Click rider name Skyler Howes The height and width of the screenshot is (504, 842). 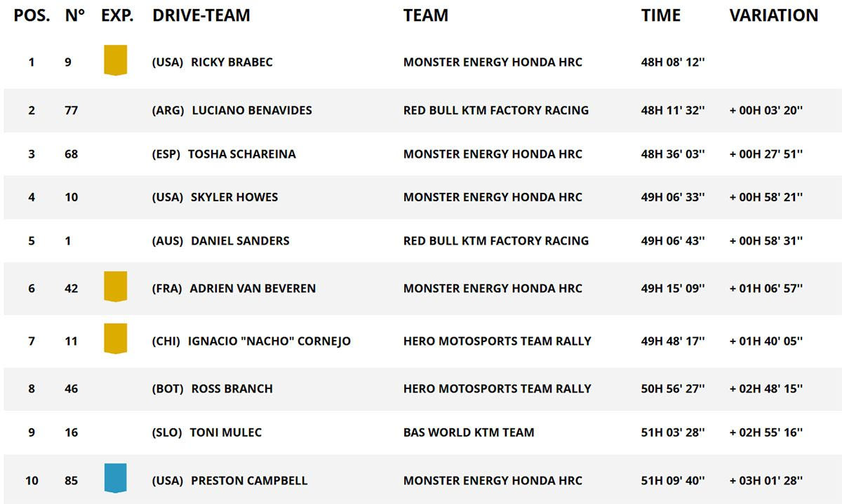pyautogui.click(x=234, y=197)
